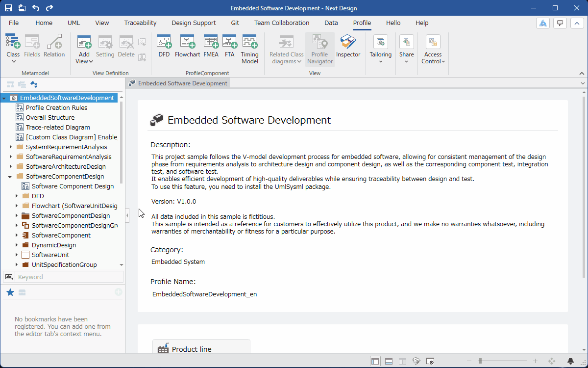Click the blue tree sync icon above navigator
Image resolution: width=588 pixels, height=368 pixels.
click(x=34, y=84)
